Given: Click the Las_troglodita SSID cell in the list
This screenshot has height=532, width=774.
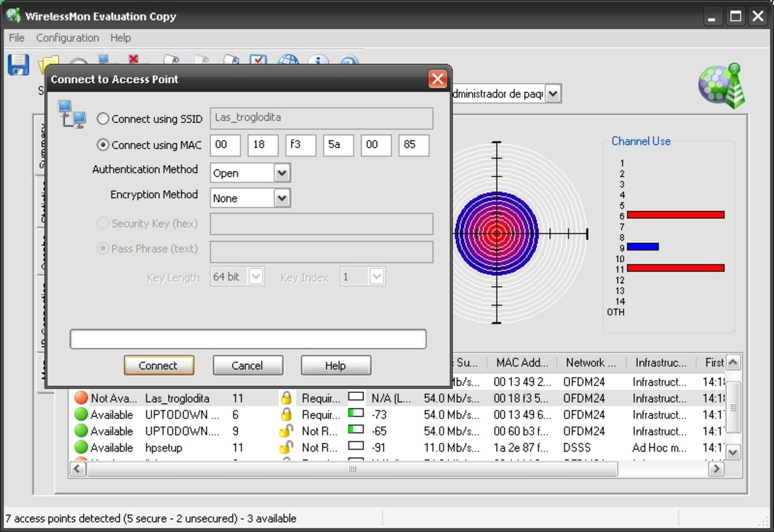Looking at the screenshot, I should pyautogui.click(x=178, y=398).
